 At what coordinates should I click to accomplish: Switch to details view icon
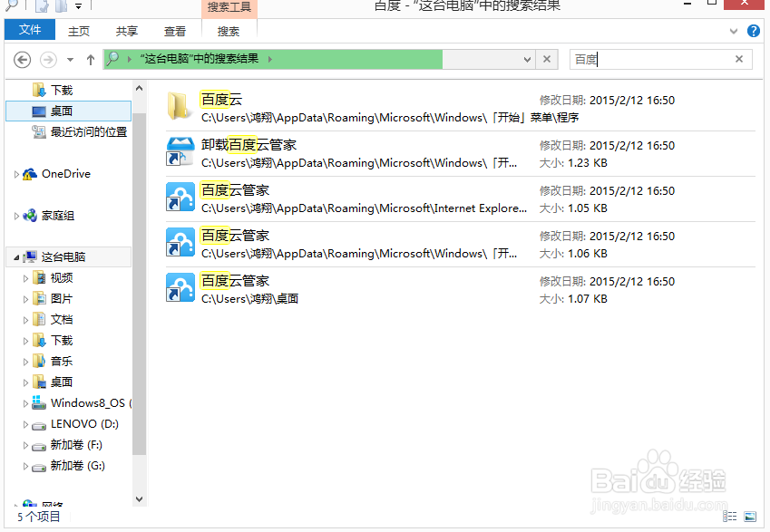pos(730,517)
